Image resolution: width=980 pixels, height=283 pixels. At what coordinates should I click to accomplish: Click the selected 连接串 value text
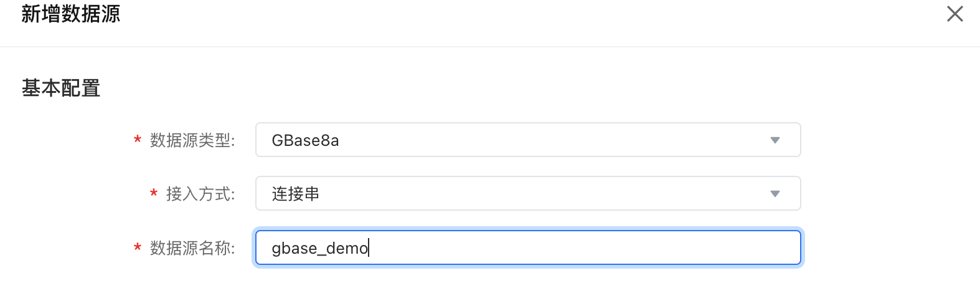click(296, 194)
